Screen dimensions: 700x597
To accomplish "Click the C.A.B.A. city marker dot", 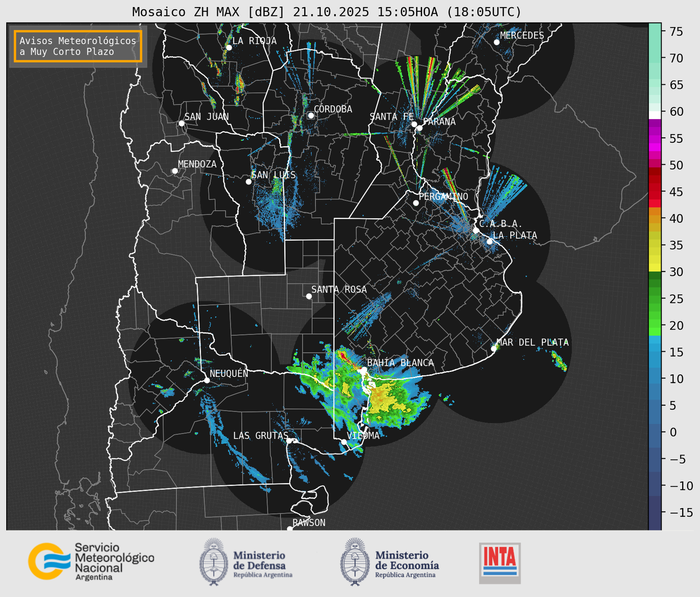I will click(476, 230).
